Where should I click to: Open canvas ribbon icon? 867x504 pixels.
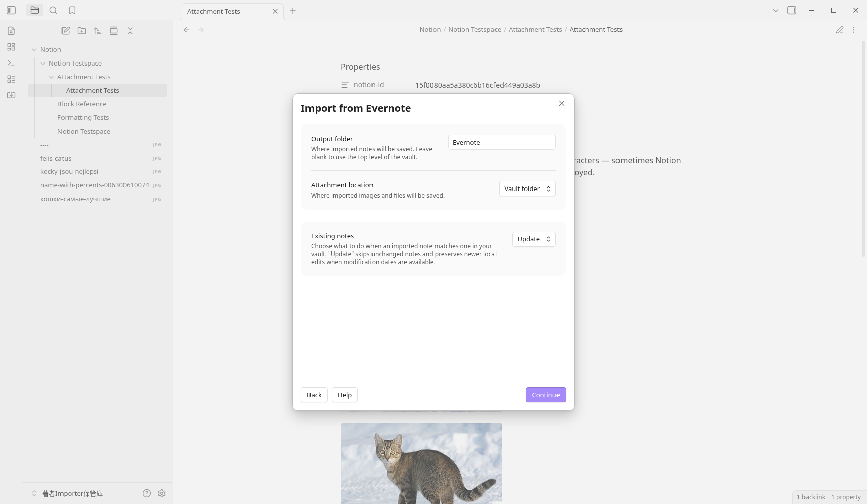click(11, 47)
